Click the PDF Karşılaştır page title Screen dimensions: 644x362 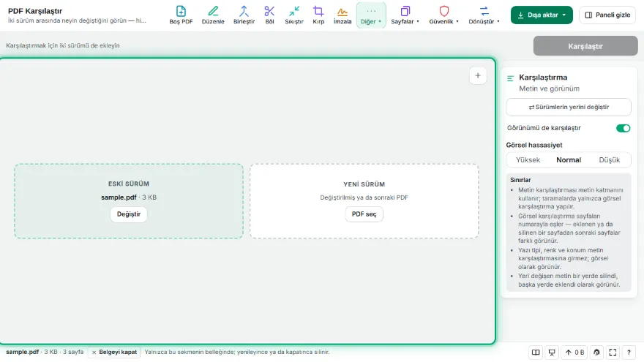35,11
